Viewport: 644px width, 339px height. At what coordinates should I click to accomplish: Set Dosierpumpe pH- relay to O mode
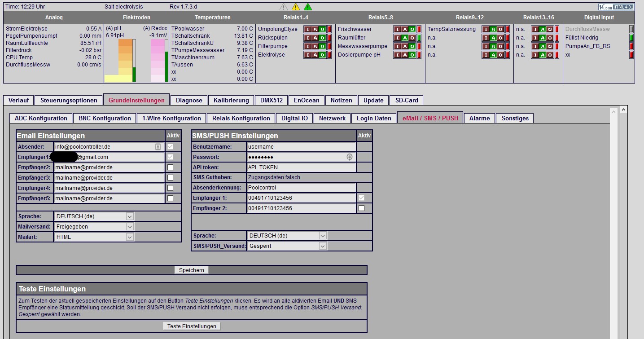pyautogui.click(x=412, y=55)
